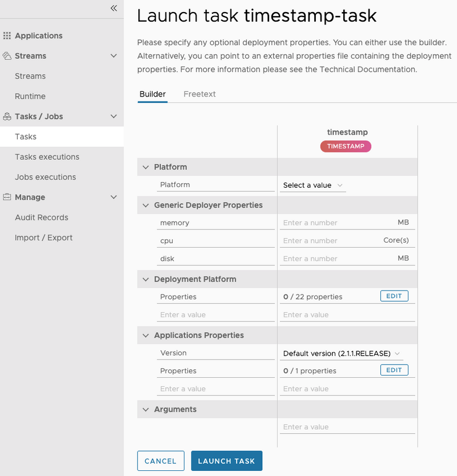Click the pink TIMESTAMP badge
457x476 pixels.
(x=346, y=146)
